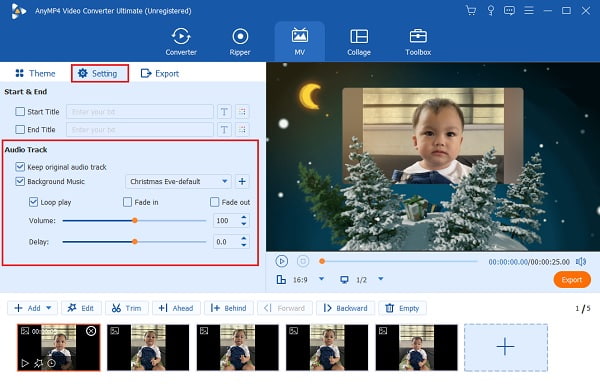Open Start Title duration grid icon
The image size is (600, 390).
point(242,112)
